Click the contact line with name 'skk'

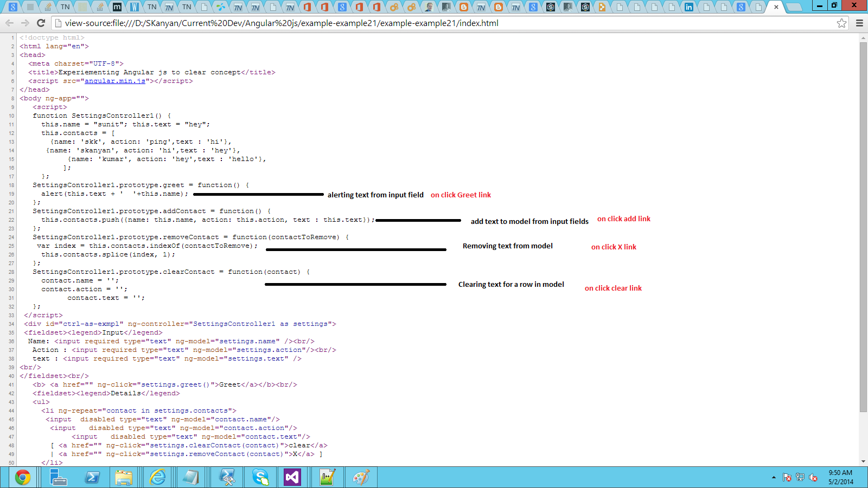point(141,142)
